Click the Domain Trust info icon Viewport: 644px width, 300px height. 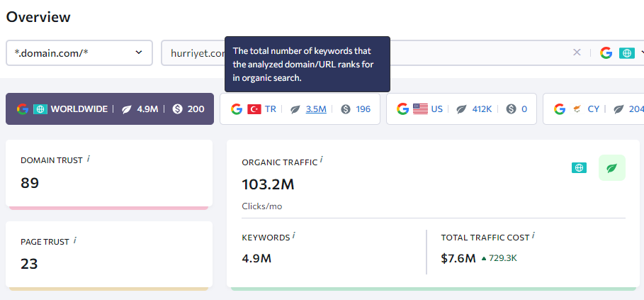pyautogui.click(x=89, y=159)
